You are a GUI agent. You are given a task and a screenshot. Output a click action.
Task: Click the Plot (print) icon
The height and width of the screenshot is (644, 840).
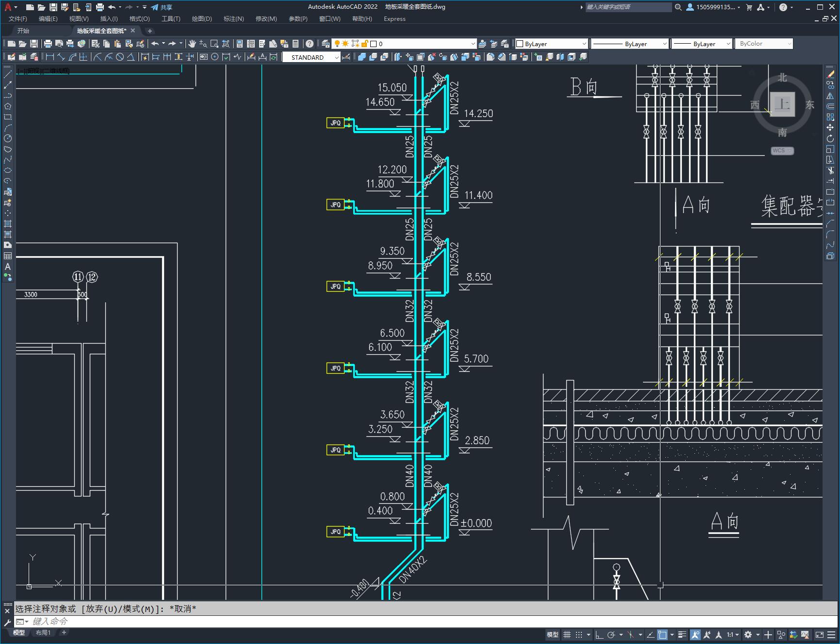48,44
